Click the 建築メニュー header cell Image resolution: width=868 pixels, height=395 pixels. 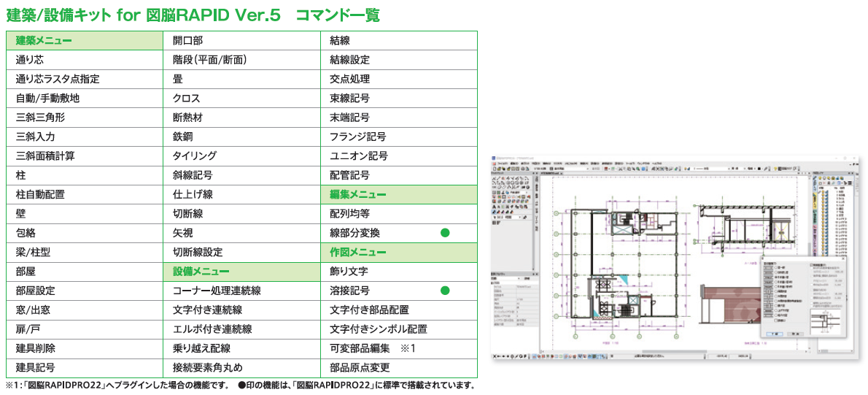[x=84, y=40]
